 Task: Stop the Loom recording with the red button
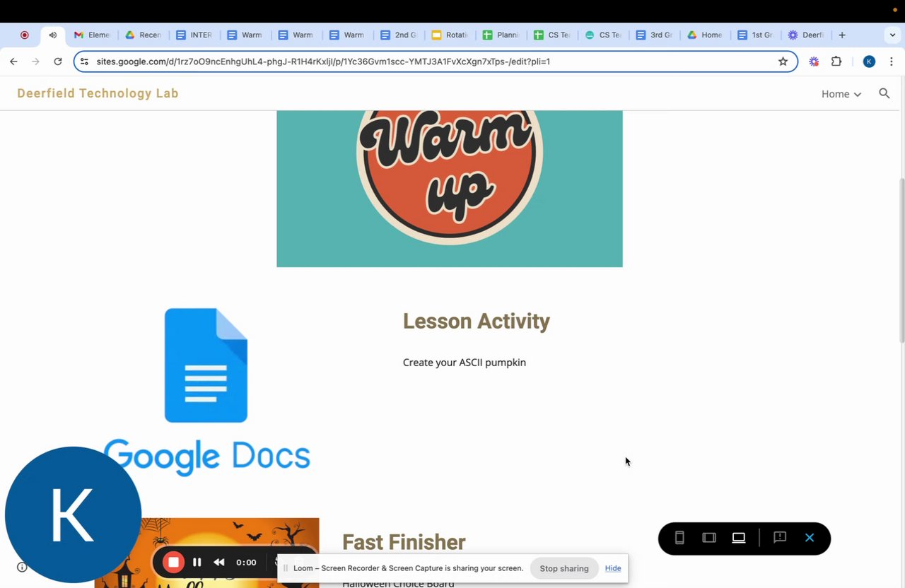[173, 563]
